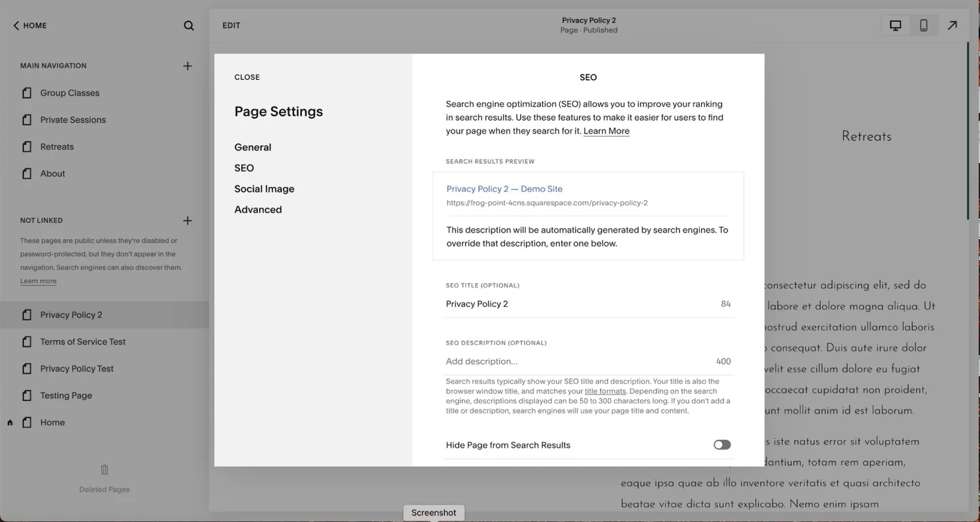Select the Retreats page icon
980x522 pixels.
tap(27, 146)
